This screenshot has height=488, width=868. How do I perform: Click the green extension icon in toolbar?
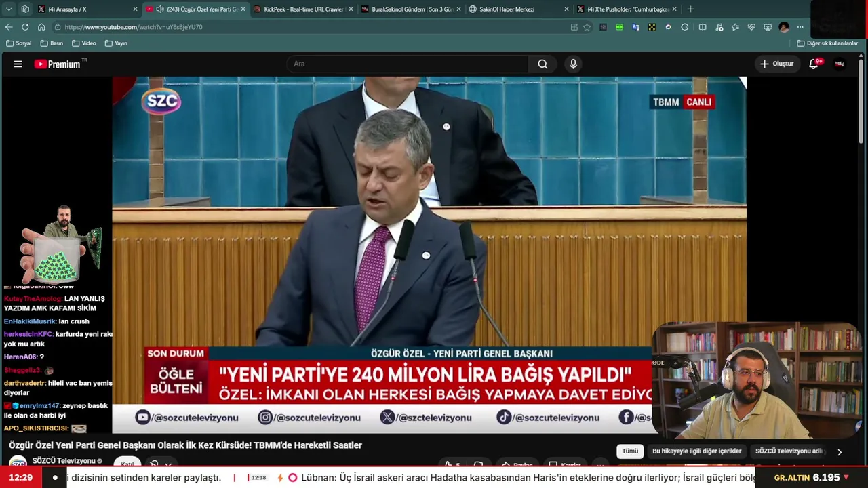pyautogui.click(x=619, y=27)
